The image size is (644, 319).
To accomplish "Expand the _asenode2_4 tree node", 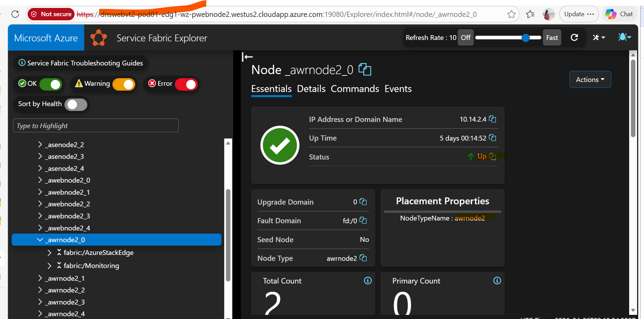I will pos(40,168).
